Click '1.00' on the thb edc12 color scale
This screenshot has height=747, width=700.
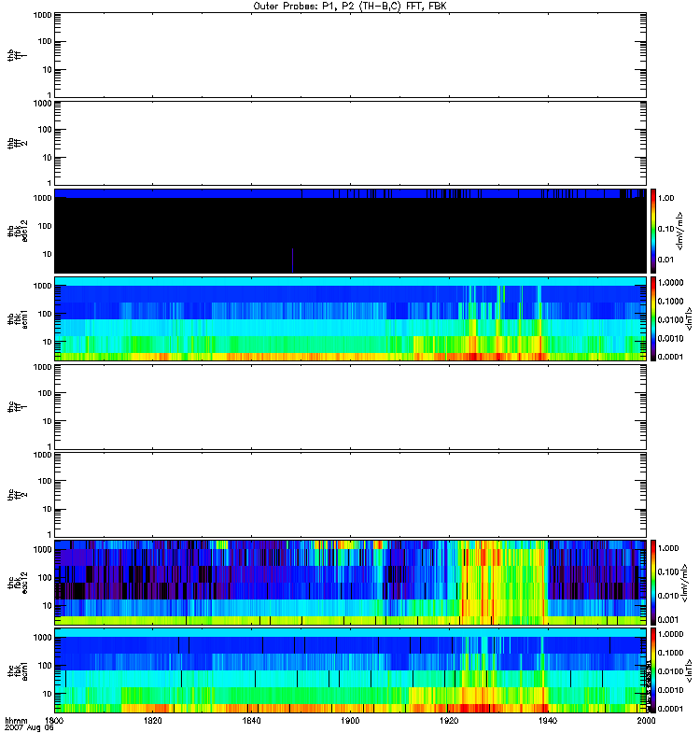tap(665, 198)
